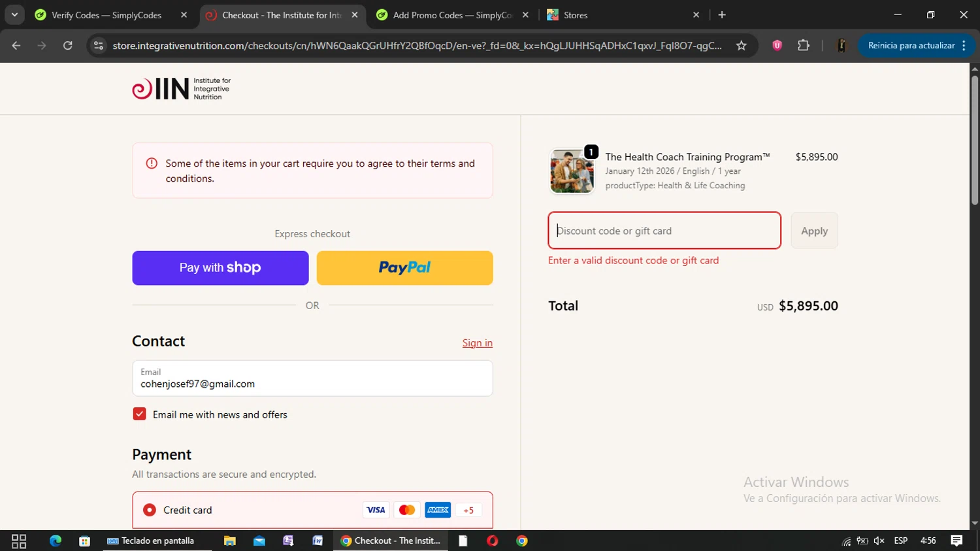Click the address bar URL

(417, 46)
